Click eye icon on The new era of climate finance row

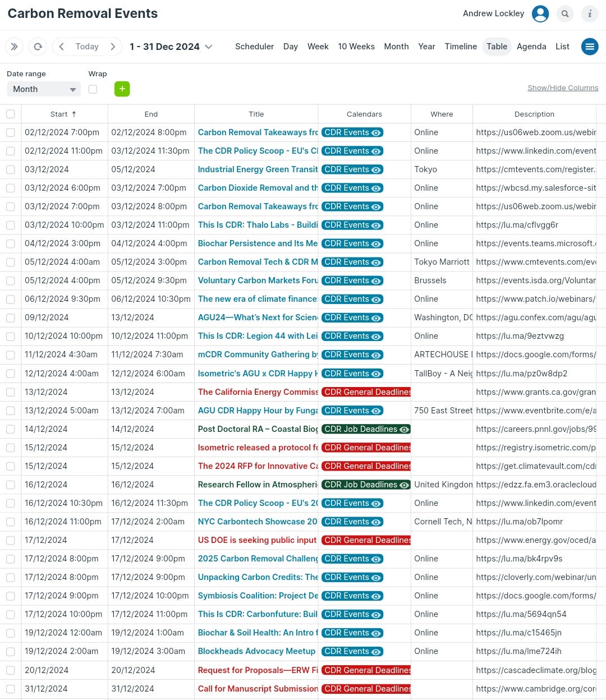pos(377,300)
